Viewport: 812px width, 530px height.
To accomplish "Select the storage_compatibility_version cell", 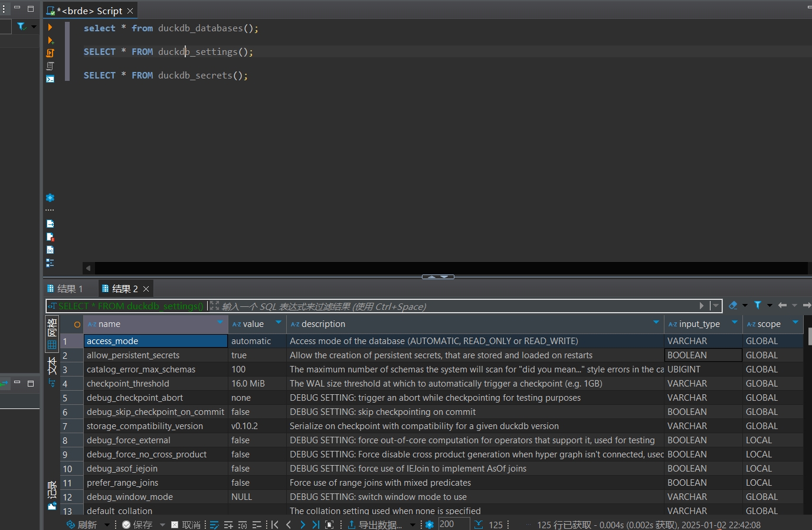I will [x=156, y=426].
